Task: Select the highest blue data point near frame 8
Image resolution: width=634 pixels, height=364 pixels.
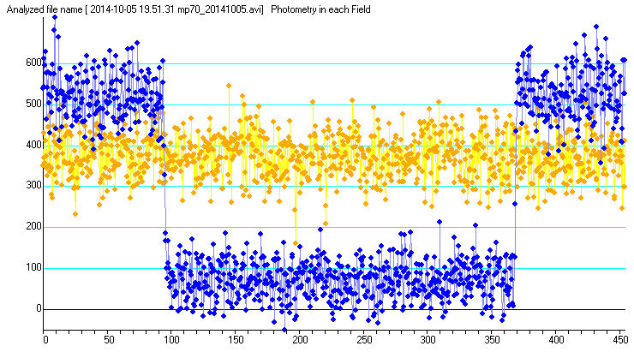Action: pyautogui.click(x=55, y=17)
